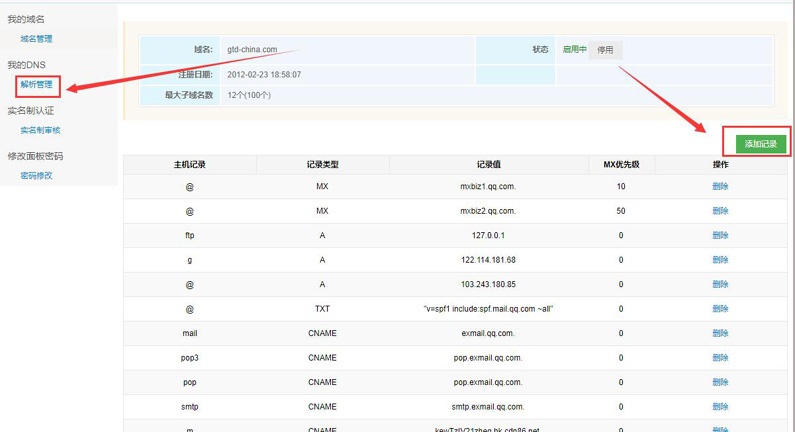Click the 主机记录 column header
The height and width of the screenshot is (432, 795).
(189, 164)
